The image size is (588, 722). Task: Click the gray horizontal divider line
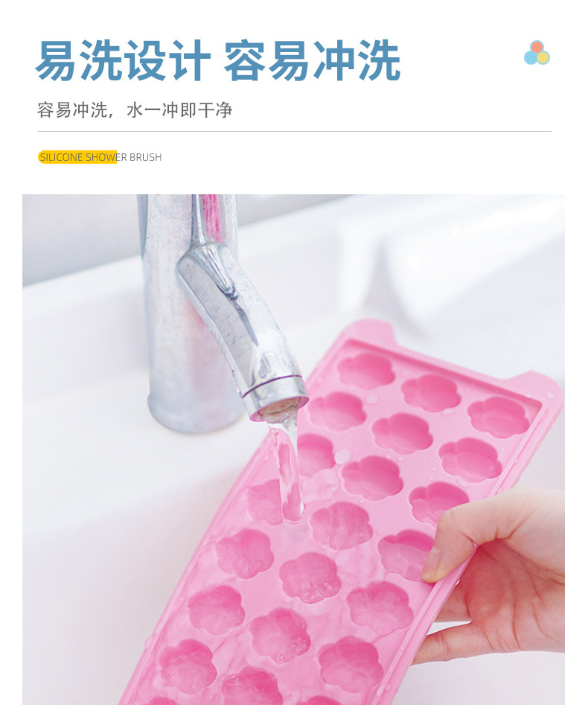[294, 131]
